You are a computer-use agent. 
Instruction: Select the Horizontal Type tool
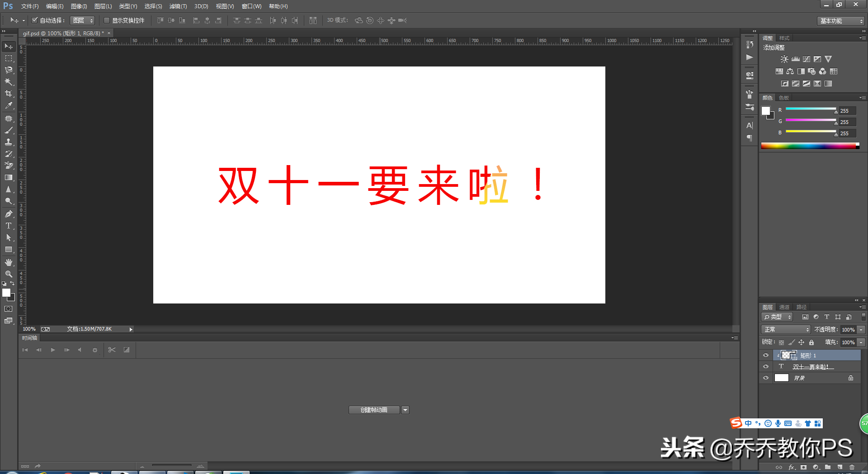pos(9,226)
